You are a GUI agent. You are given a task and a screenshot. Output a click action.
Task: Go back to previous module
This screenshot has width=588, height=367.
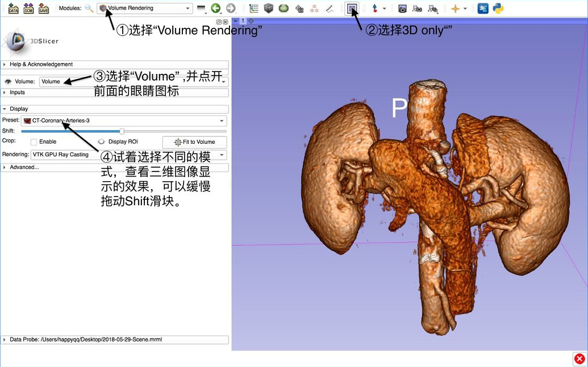(x=215, y=8)
